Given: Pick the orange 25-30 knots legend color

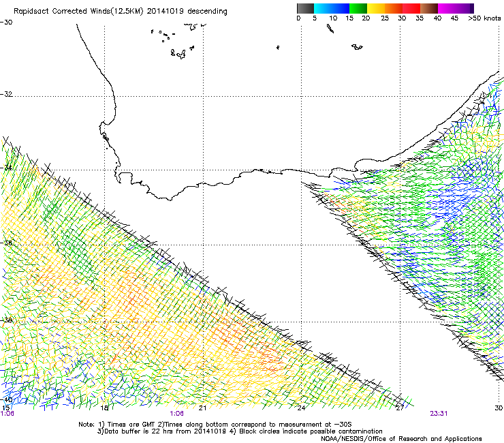Looking at the screenshot, I should point(394,8).
